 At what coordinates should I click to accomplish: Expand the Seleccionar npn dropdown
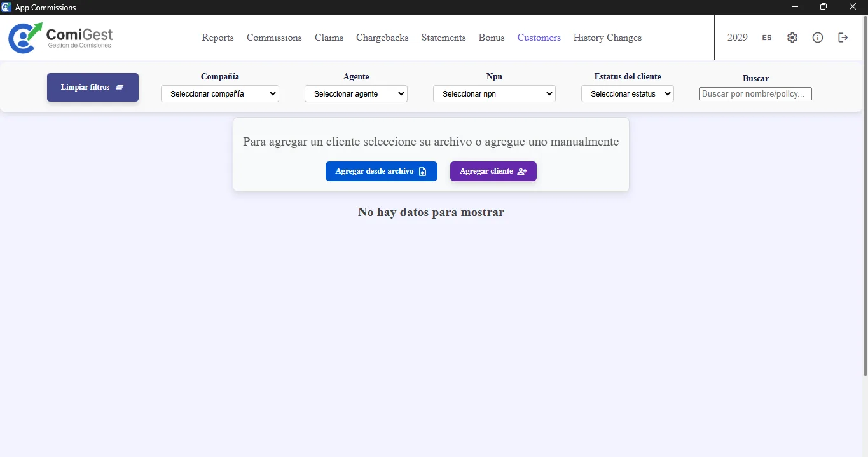click(x=494, y=93)
